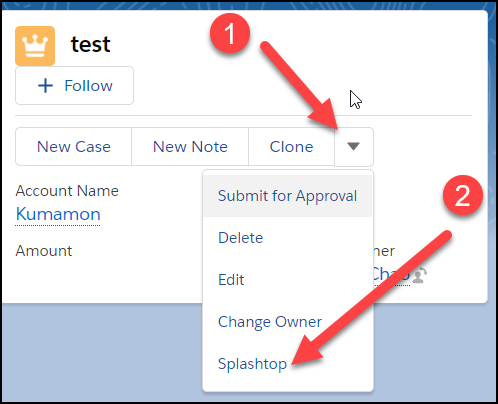Clone this opportunity record
Screen dimensions: 498x404
(291, 147)
